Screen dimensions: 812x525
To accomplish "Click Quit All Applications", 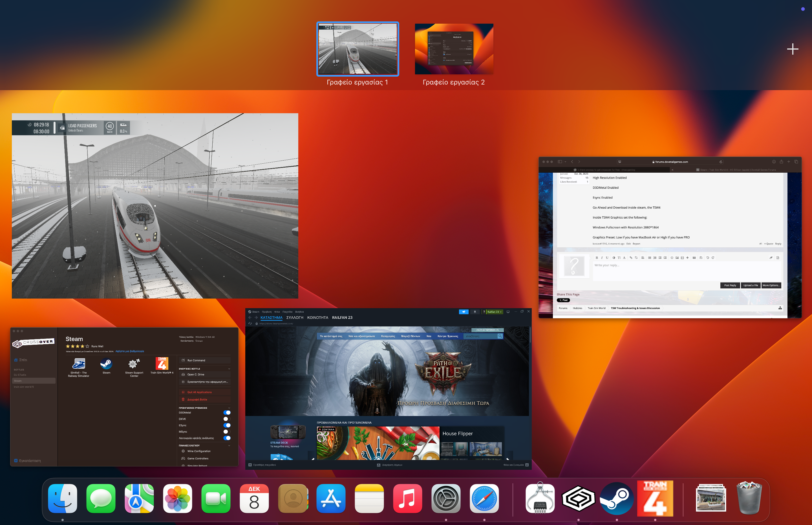I will click(x=199, y=392).
